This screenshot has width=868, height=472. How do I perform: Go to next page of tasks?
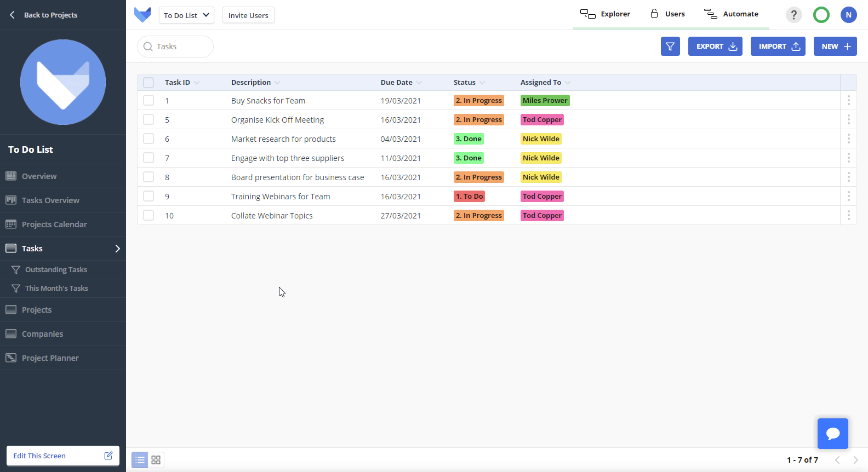pyautogui.click(x=855, y=460)
